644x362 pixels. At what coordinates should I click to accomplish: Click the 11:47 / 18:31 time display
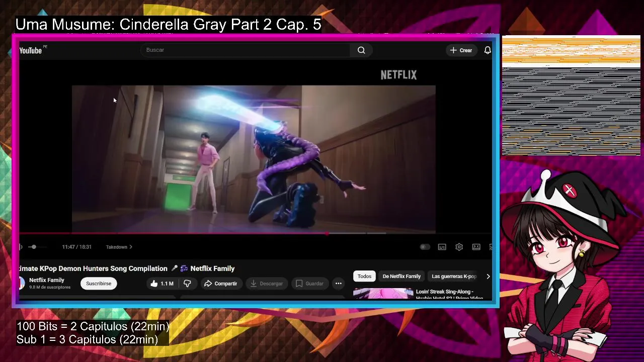pyautogui.click(x=76, y=247)
